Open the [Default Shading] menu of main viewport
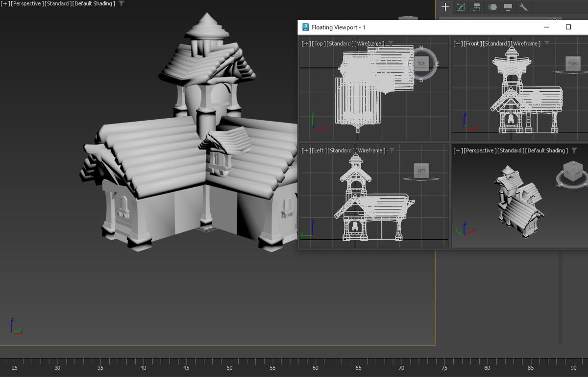Image resolution: width=588 pixels, height=377 pixels. [94, 3]
